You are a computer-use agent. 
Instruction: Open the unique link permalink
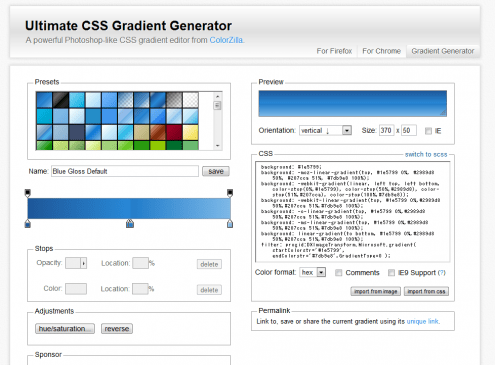pos(423,321)
